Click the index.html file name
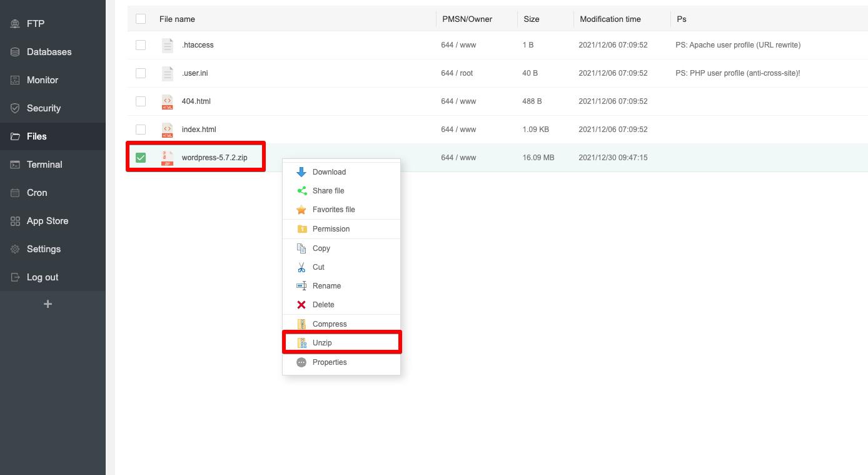This screenshot has width=868, height=475. coord(199,130)
